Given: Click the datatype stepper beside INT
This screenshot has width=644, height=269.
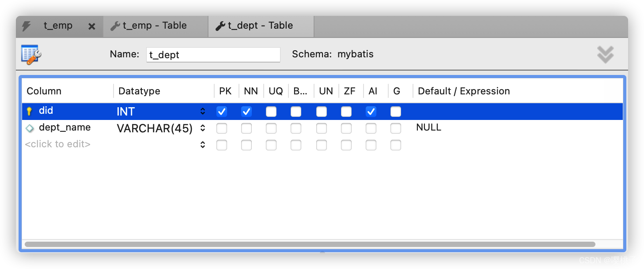Looking at the screenshot, I should pyautogui.click(x=202, y=112).
